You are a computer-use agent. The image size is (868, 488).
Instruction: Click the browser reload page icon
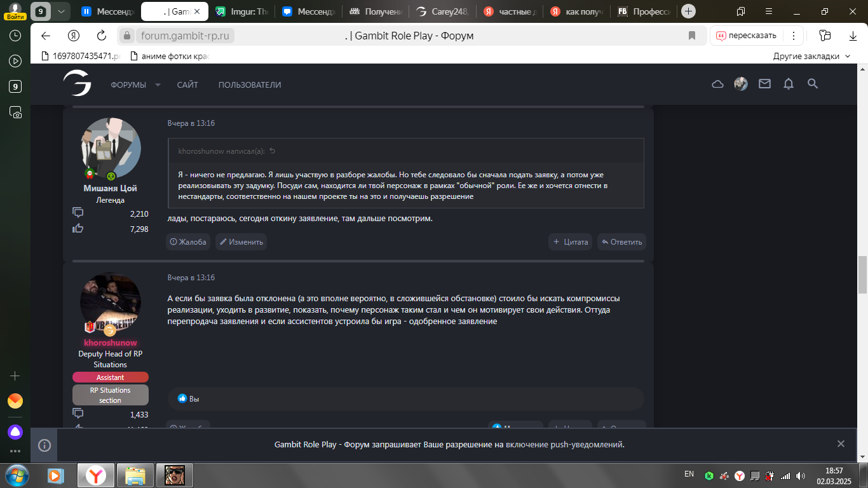(101, 36)
